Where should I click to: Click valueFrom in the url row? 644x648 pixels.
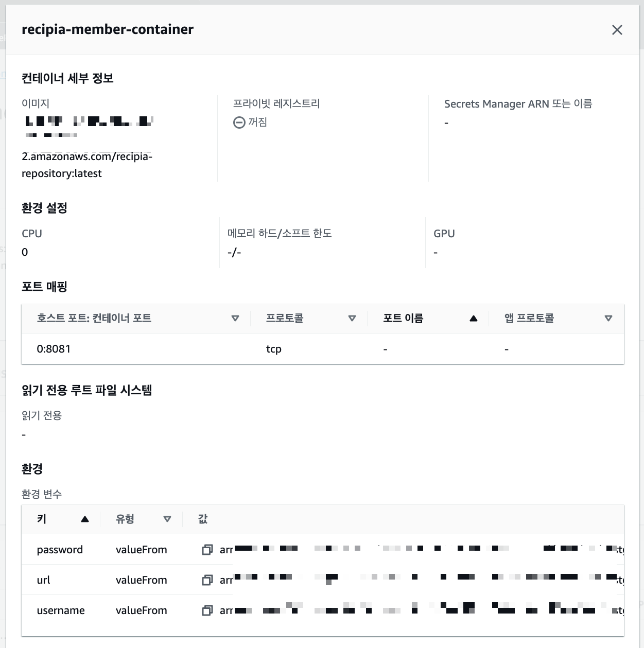click(141, 580)
